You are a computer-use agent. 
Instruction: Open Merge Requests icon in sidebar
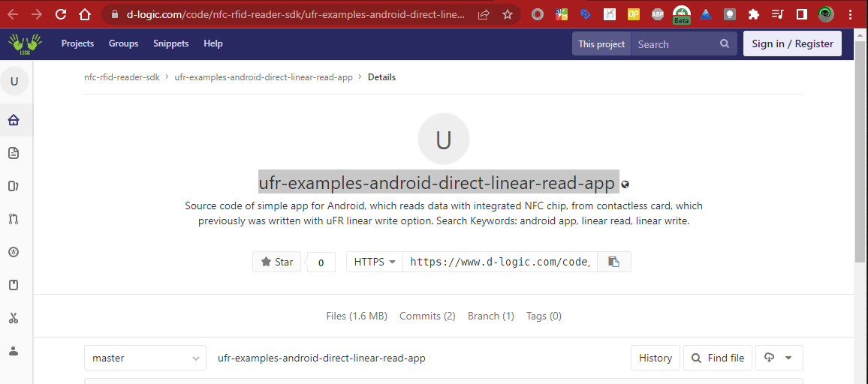tap(14, 219)
